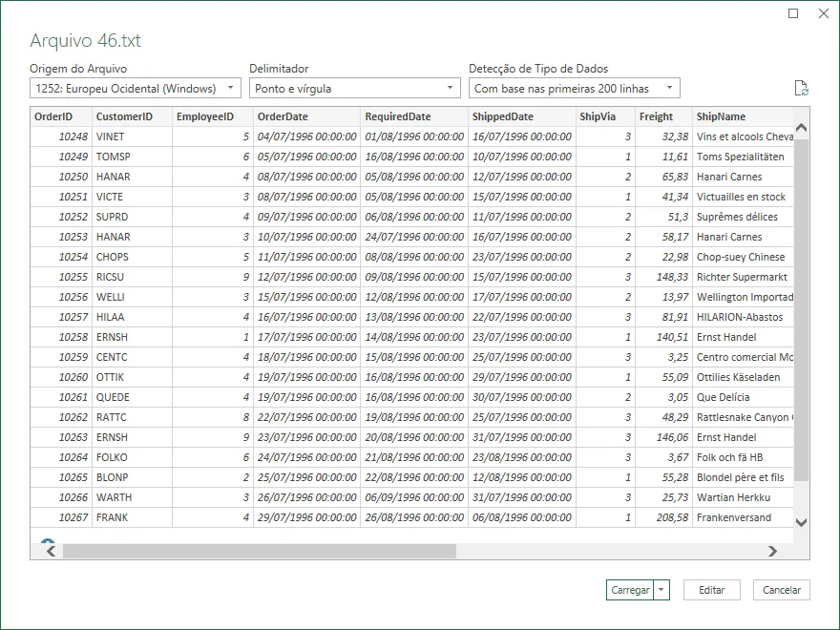
Task: Click ship name Toms Spezialitäten
Action: [741, 157]
